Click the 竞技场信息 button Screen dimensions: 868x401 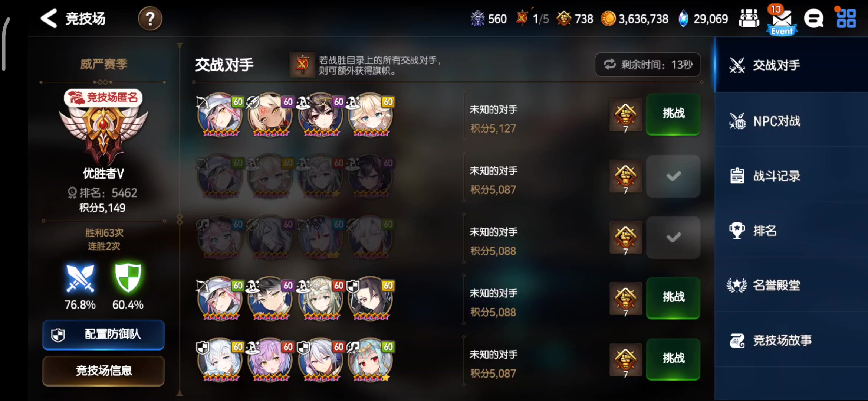tap(103, 371)
